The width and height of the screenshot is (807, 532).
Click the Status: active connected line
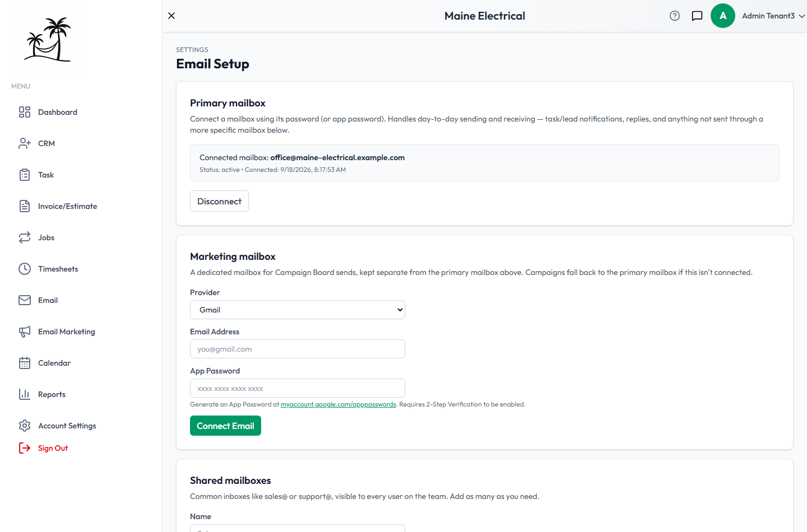click(x=273, y=170)
